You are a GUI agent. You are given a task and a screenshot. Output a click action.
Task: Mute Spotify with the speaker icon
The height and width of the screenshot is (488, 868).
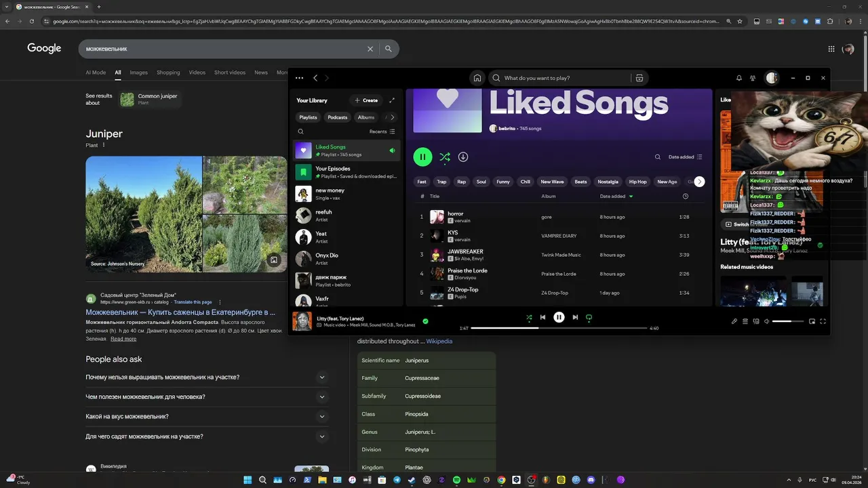[x=767, y=321]
